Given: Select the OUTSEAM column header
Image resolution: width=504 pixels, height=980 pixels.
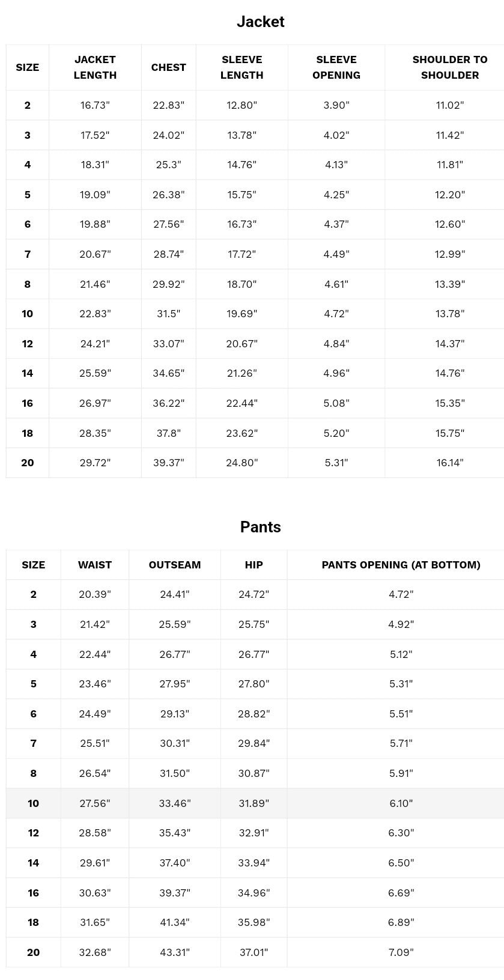Looking at the screenshot, I should tap(175, 565).
